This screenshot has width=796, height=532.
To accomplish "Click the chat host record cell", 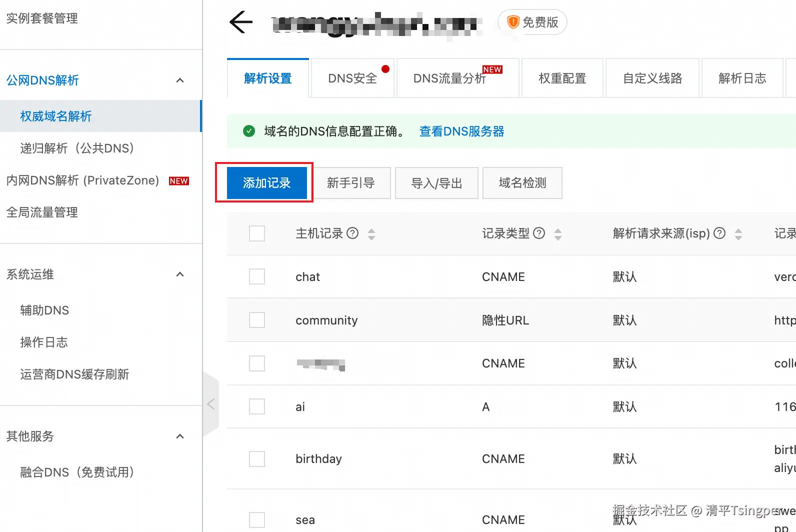I will pos(307,277).
